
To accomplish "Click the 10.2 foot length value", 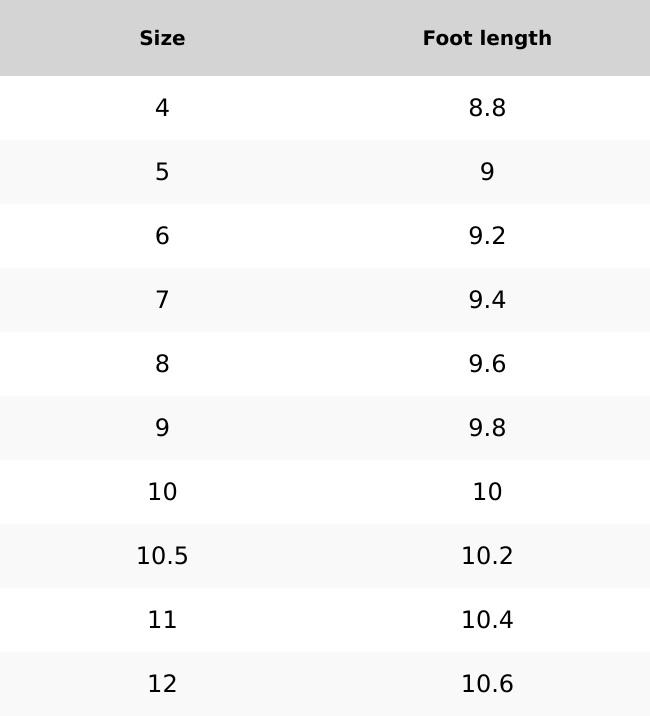I will tap(487, 556).
